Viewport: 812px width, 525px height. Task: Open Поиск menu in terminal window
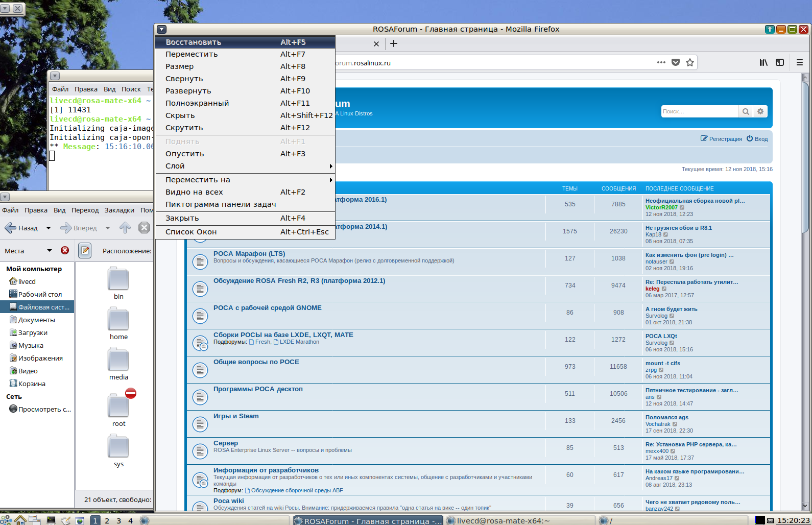pos(131,89)
